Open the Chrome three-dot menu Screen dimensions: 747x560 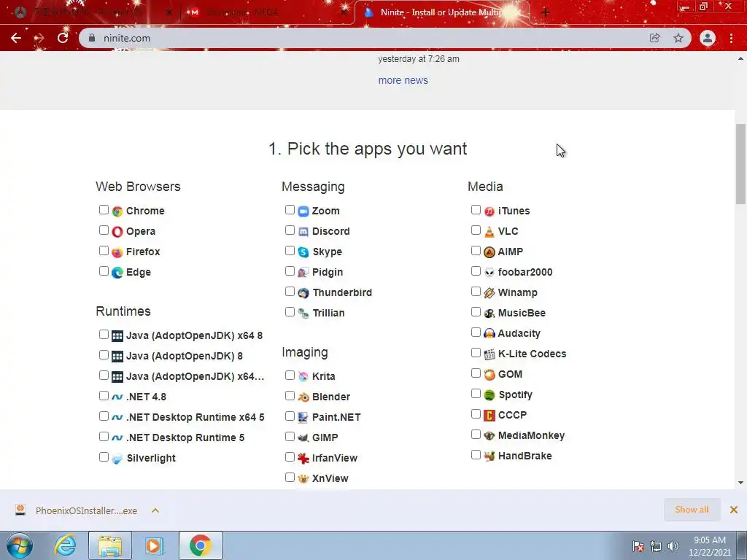tap(731, 38)
